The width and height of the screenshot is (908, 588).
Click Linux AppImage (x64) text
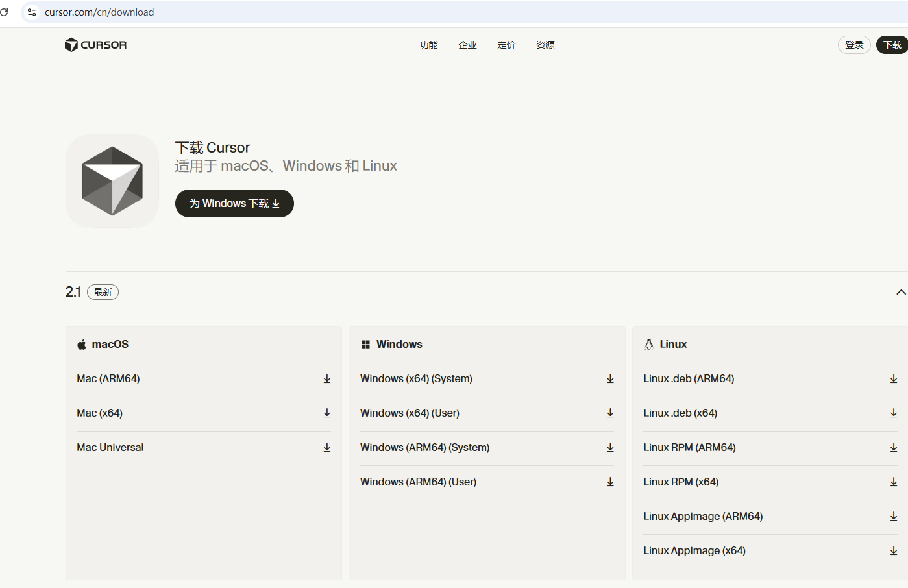pyautogui.click(x=694, y=550)
